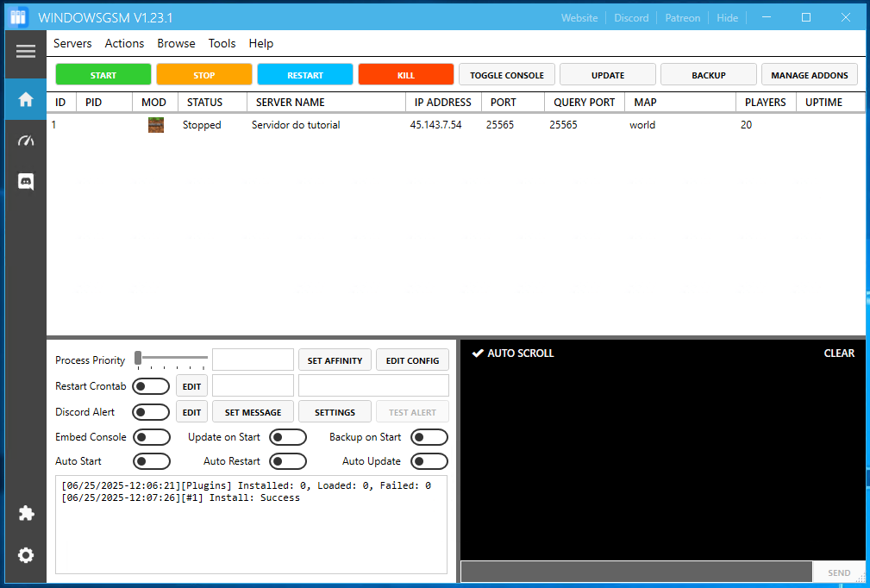
Task: Enable Auto Restart switch
Action: (x=288, y=461)
